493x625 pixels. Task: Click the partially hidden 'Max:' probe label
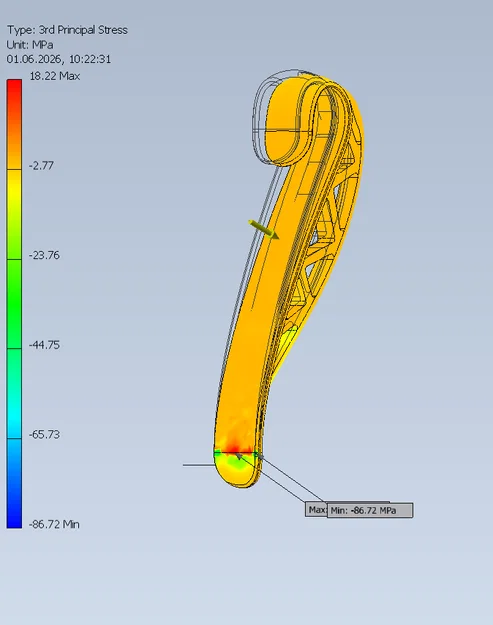[316, 509]
